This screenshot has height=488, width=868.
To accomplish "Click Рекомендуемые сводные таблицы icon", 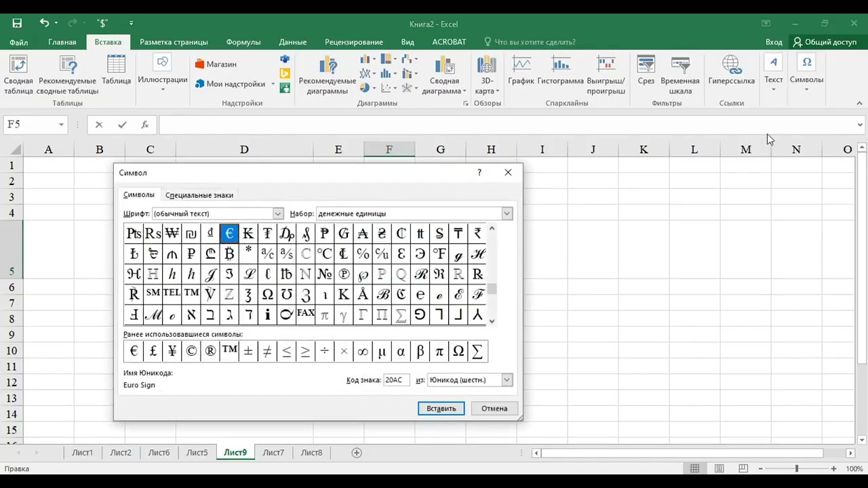I will click(68, 76).
